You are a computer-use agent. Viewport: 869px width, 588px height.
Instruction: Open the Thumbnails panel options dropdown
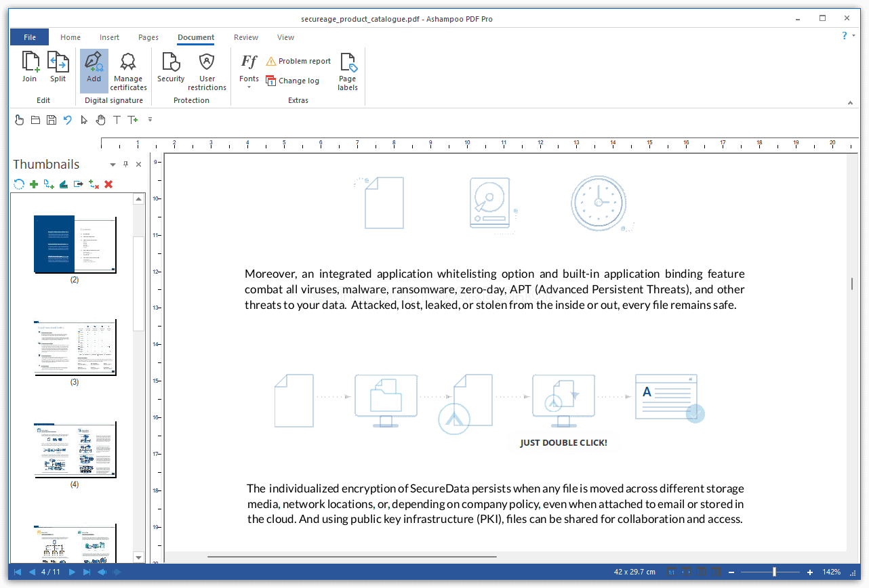tap(113, 165)
